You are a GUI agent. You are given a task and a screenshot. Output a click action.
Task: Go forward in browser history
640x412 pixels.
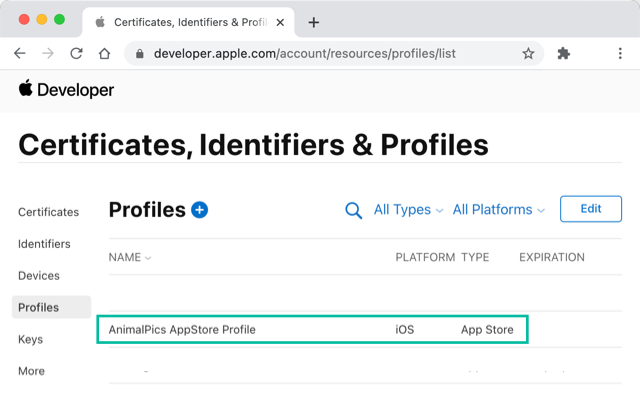pyautogui.click(x=48, y=53)
